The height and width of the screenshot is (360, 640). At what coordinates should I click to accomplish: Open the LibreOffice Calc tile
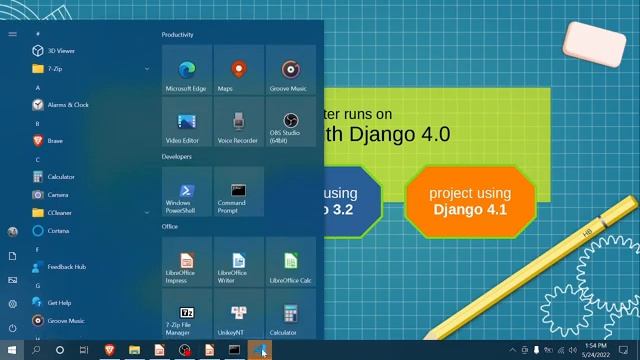click(291, 262)
